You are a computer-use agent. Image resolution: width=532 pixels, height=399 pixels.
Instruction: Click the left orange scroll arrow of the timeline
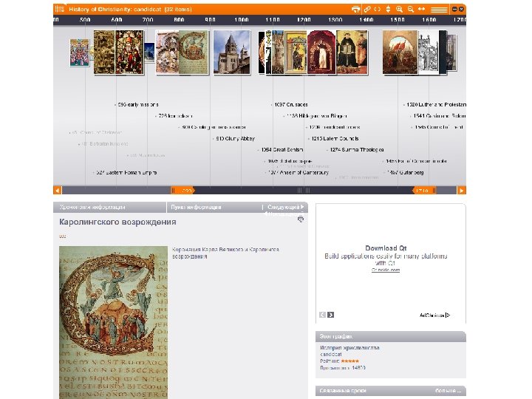coord(58,191)
